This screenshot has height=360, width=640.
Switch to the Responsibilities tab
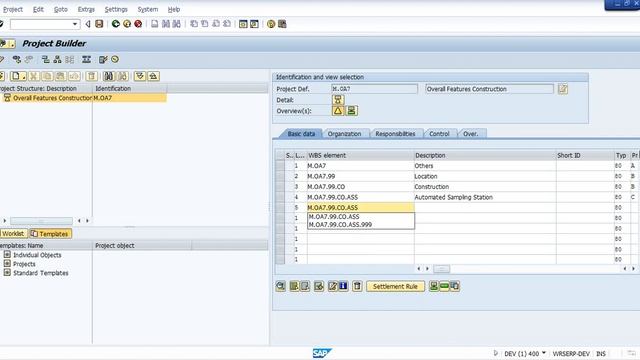pos(395,133)
